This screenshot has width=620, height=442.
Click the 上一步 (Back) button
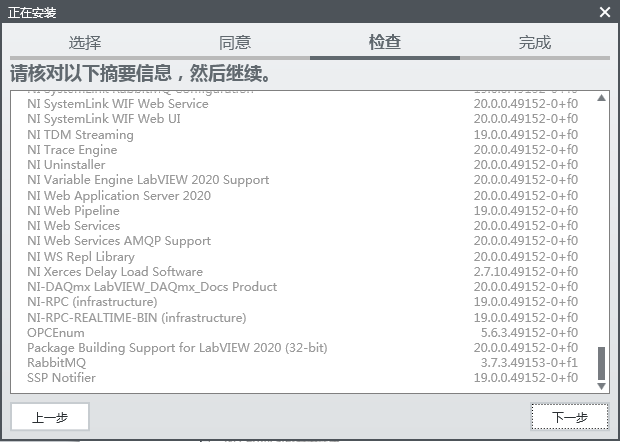(x=50, y=417)
